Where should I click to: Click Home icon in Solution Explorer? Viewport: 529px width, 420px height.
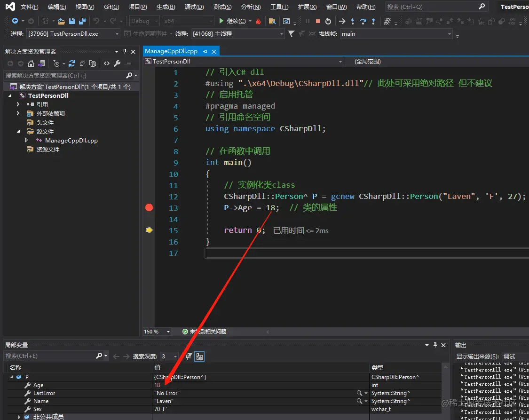[31, 63]
